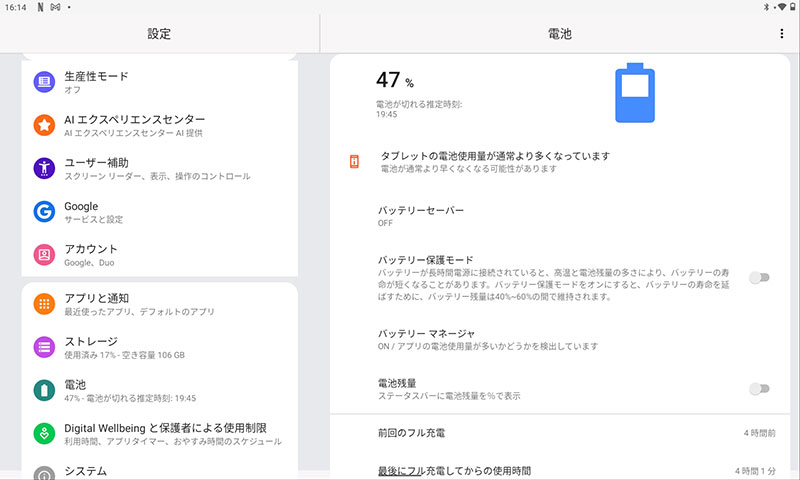Select AI エクスペリエンスセンター entry
The width and height of the screenshot is (800, 480).
pos(160,125)
